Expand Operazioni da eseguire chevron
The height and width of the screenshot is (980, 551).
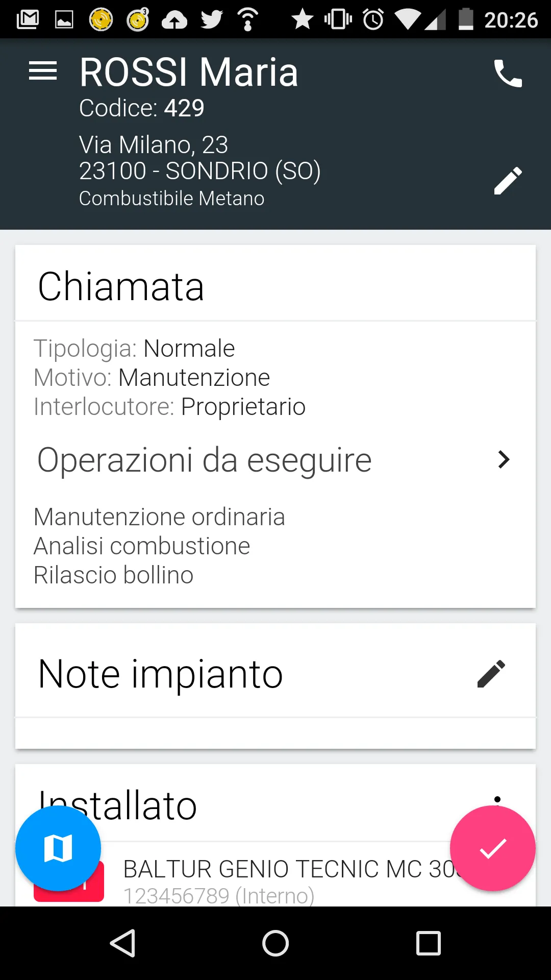[x=504, y=459]
